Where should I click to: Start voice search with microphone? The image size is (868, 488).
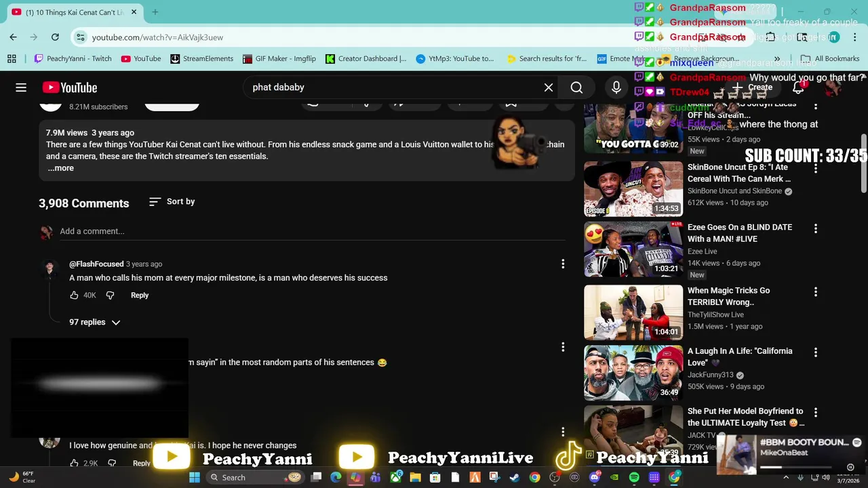(616, 87)
